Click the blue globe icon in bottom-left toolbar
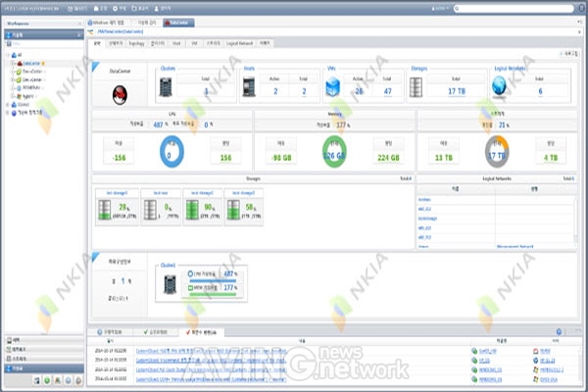The height and width of the screenshot is (392, 588). (x=69, y=380)
